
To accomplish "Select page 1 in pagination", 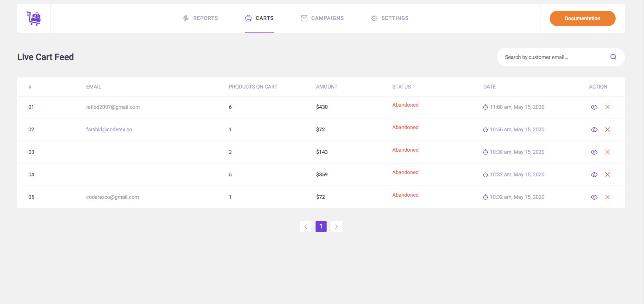I will coord(321,227).
